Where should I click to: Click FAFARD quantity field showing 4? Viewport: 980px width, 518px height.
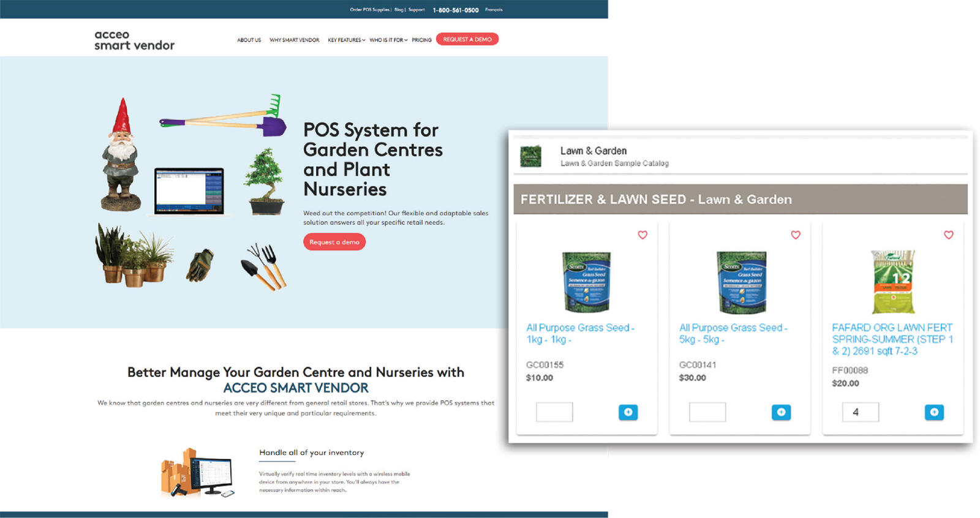pos(861,412)
